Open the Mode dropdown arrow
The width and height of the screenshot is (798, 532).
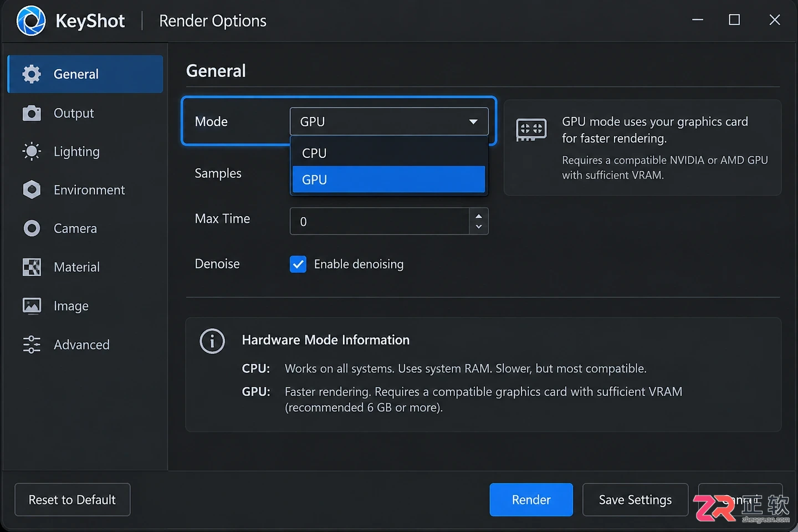(x=473, y=121)
